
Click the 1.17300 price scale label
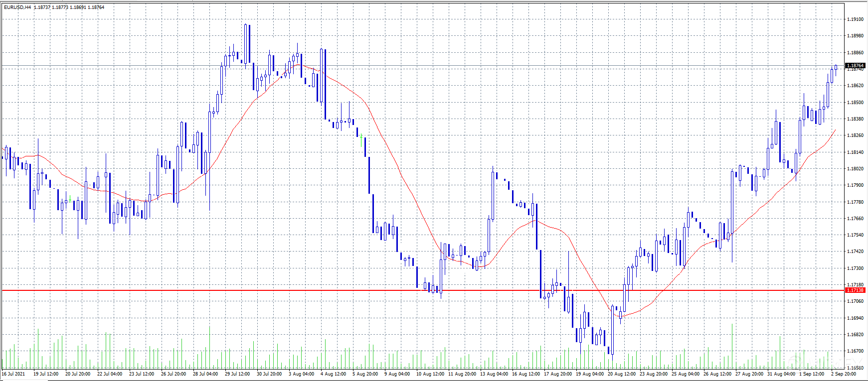click(855, 268)
